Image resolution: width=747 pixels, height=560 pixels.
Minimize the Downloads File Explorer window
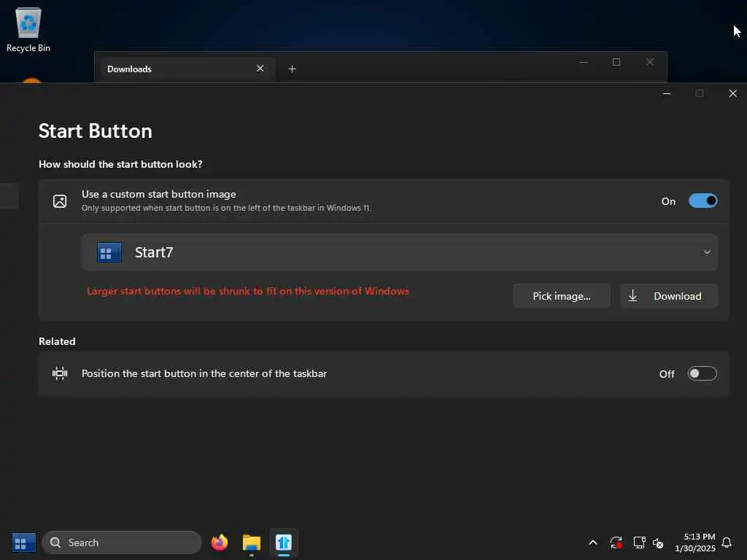(583, 62)
